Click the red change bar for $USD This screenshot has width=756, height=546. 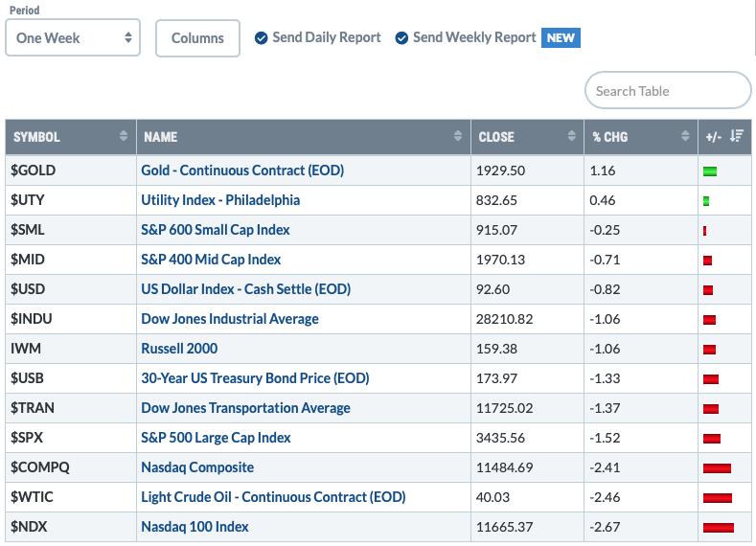[708, 290]
